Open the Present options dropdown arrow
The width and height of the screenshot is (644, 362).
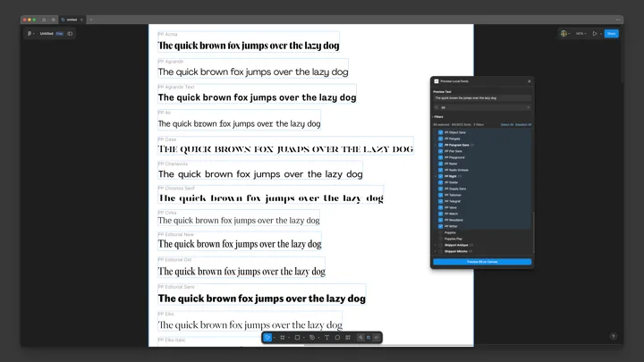pos(601,34)
